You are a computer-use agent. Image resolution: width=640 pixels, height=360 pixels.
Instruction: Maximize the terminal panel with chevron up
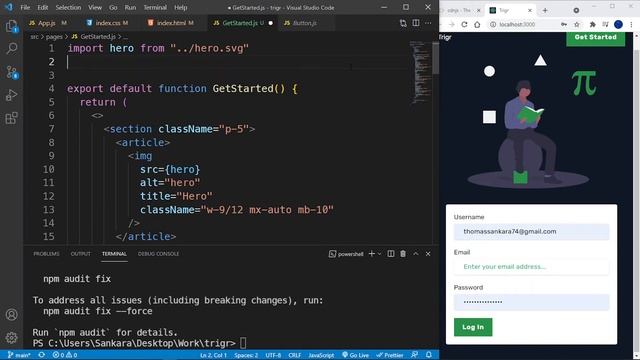pos(416,254)
